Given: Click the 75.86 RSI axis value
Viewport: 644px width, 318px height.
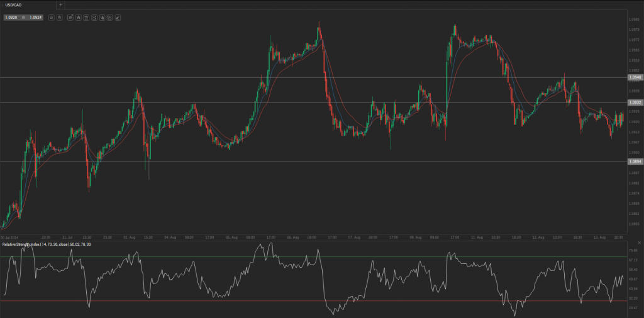Looking at the screenshot, I should click(x=633, y=250).
